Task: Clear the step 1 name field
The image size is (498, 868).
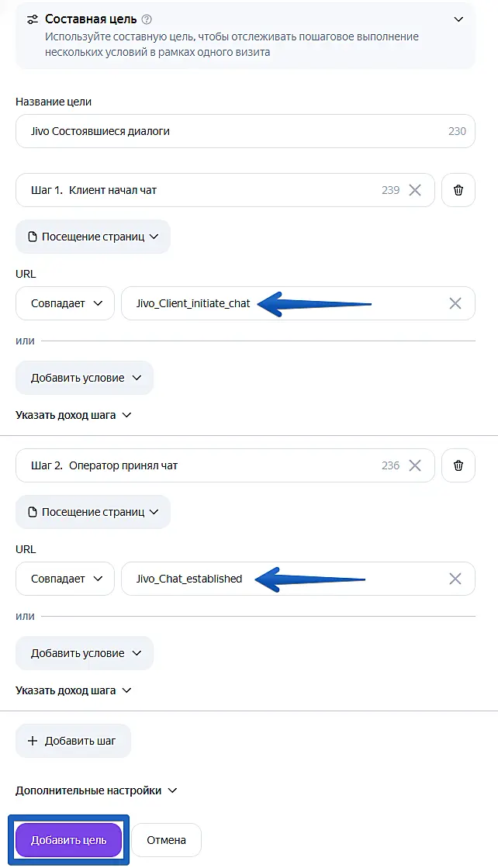Action: (415, 190)
